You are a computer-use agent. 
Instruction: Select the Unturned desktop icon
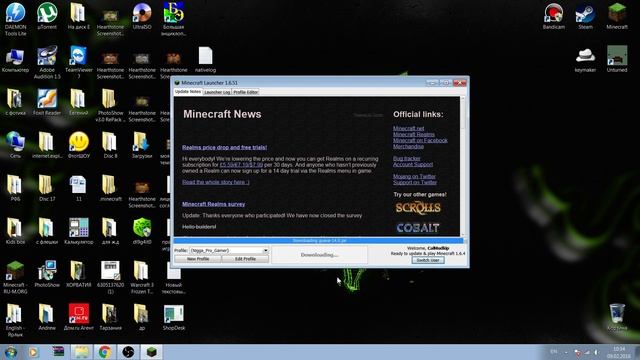(x=617, y=60)
